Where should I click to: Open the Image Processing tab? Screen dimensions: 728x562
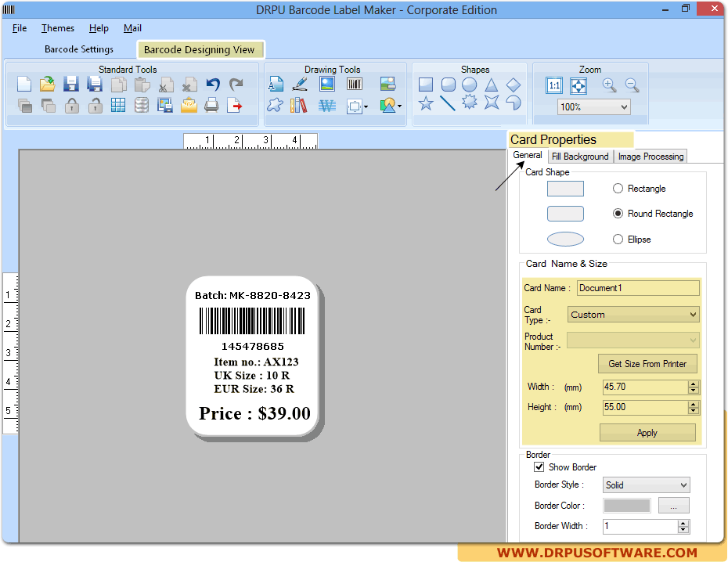pos(651,157)
